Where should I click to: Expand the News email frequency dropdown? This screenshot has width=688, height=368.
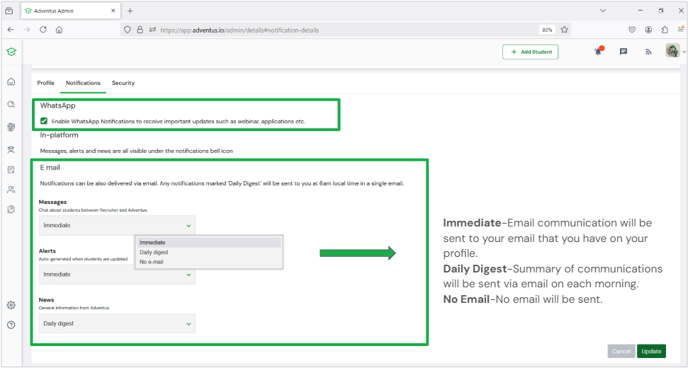tap(117, 324)
